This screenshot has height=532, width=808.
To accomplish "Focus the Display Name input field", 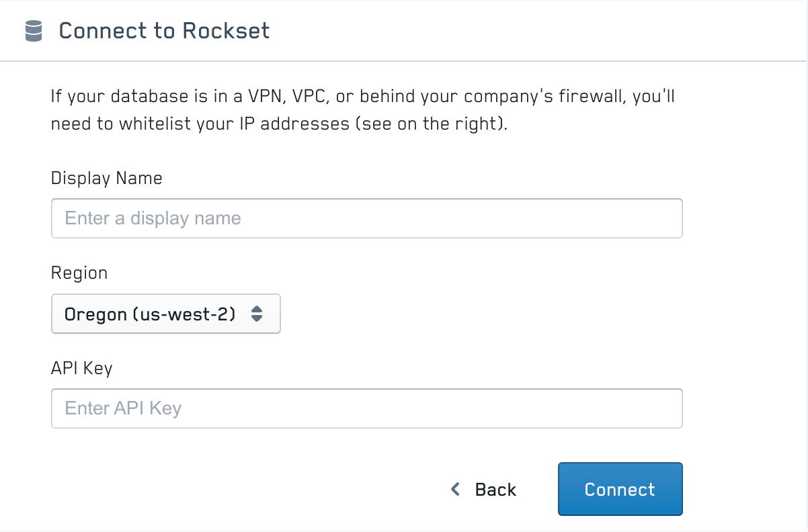I will click(x=366, y=218).
